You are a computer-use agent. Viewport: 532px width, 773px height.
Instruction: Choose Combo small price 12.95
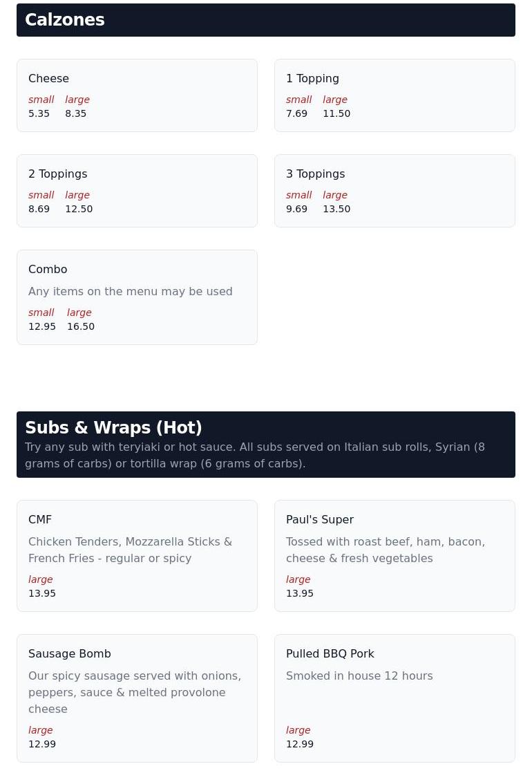coord(41,327)
